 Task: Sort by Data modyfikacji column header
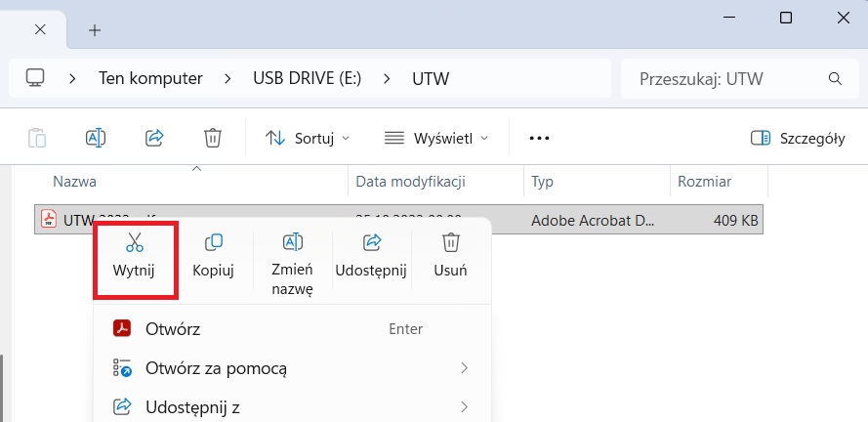[410, 182]
